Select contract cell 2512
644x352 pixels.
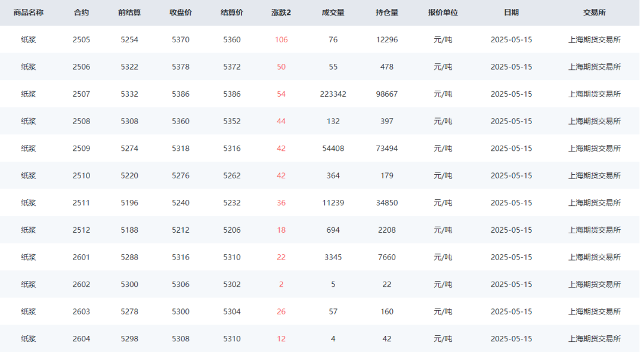click(81, 230)
